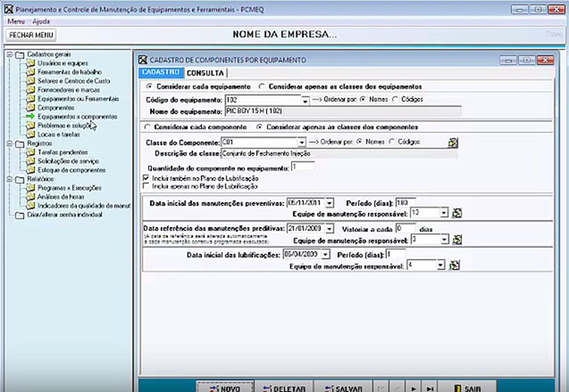Uncheck 'Incluir também no Plano de Lubrificação'
This screenshot has height=392, width=569.
click(x=146, y=180)
